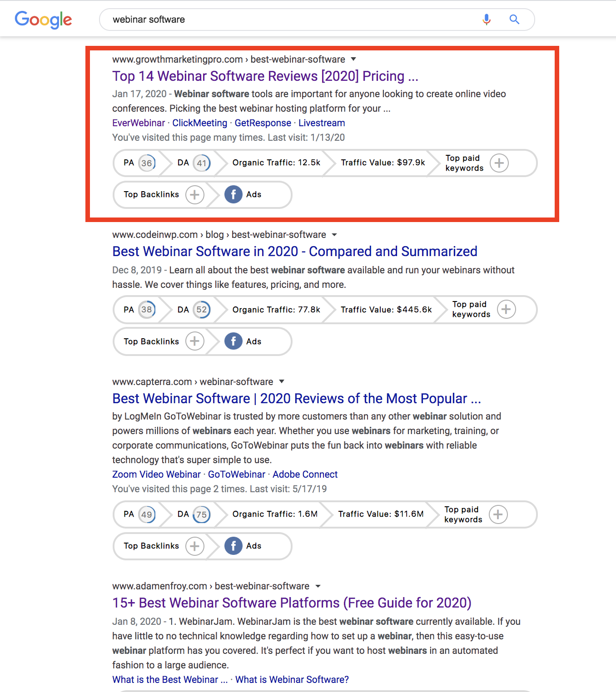The image size is (616, 692).
Task: Click the 'Jan 8, 2020' snippet date
Action: click(x=137, y=622)
